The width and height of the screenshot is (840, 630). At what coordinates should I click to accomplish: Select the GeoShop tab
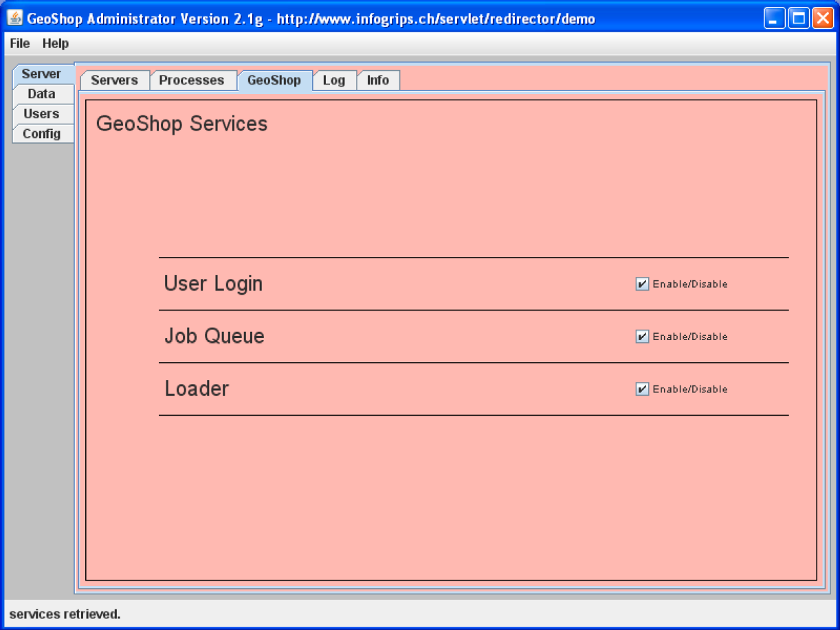(x=274, y=80)
